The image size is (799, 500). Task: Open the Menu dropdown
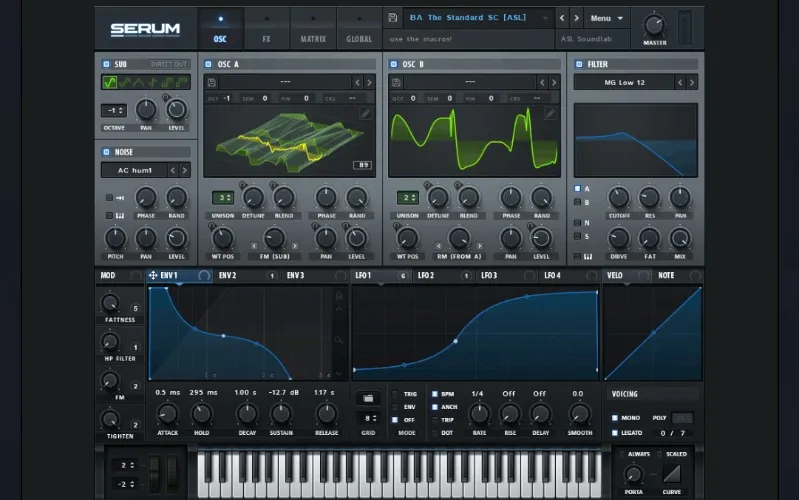click(606, 18)
